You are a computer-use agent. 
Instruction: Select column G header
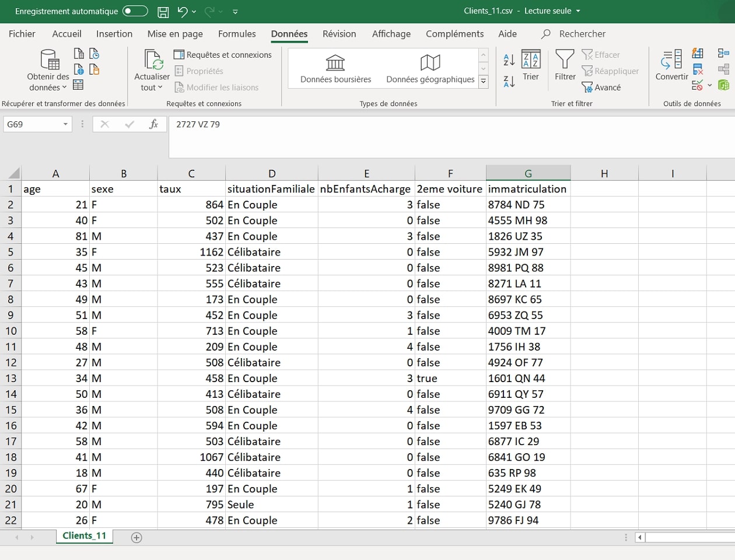pos(528,173)
